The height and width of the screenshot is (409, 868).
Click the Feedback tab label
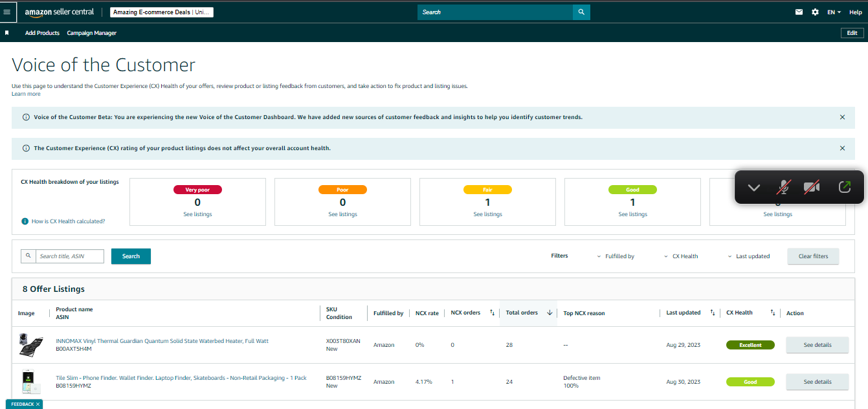click(22, 404)
